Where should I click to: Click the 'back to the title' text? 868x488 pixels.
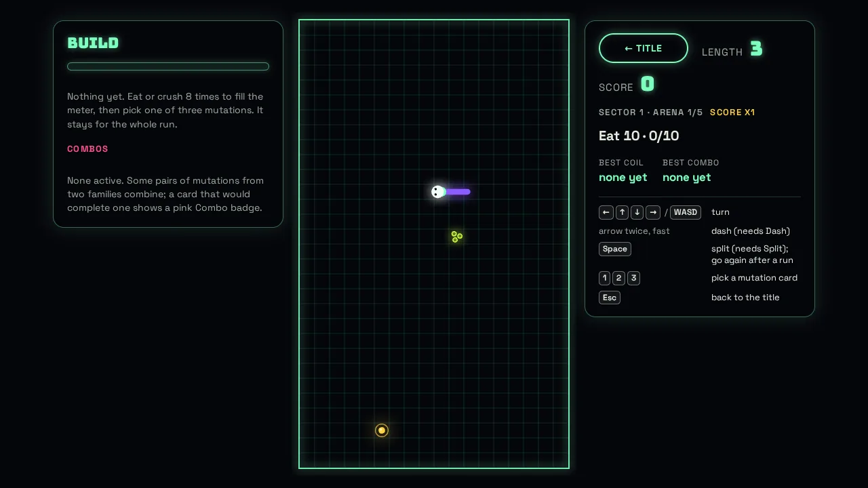(745, 298)
